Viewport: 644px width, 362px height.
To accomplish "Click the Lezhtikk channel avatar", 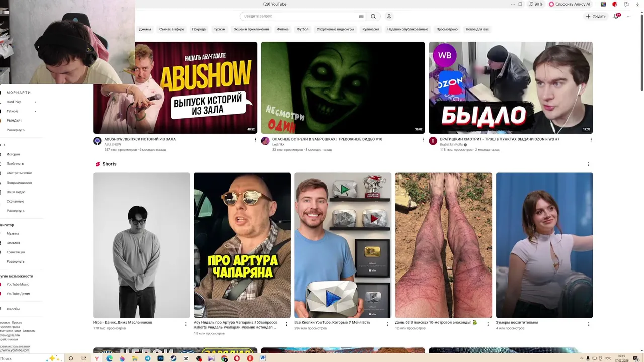I will click(x=265, y=141).
